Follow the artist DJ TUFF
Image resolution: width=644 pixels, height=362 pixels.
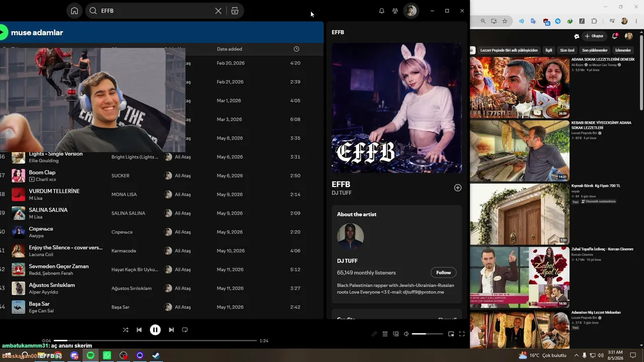pos(443,273)
